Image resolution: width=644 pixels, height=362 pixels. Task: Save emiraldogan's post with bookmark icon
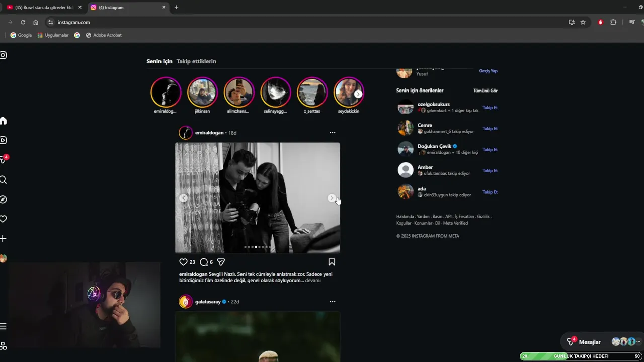pos(332,262)
